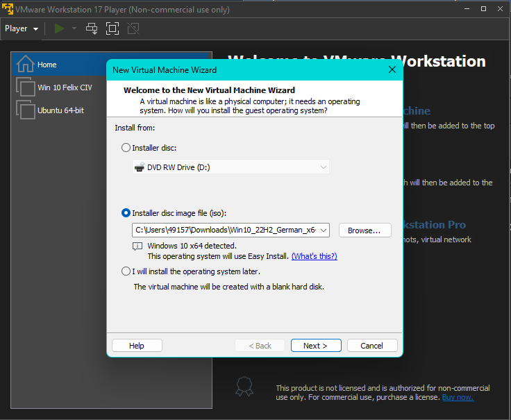The width and height of the screenshot is (511, 420).
Task: Expand the ISO path combo box arrow
Action: point(324,230)
